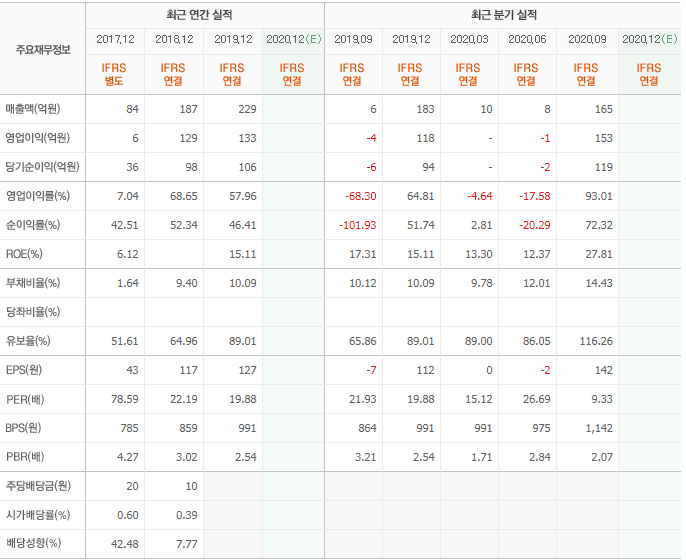Viewport: 686px width, 560px height.
Task: Select the red net loss -6
Action: point(371,167)
